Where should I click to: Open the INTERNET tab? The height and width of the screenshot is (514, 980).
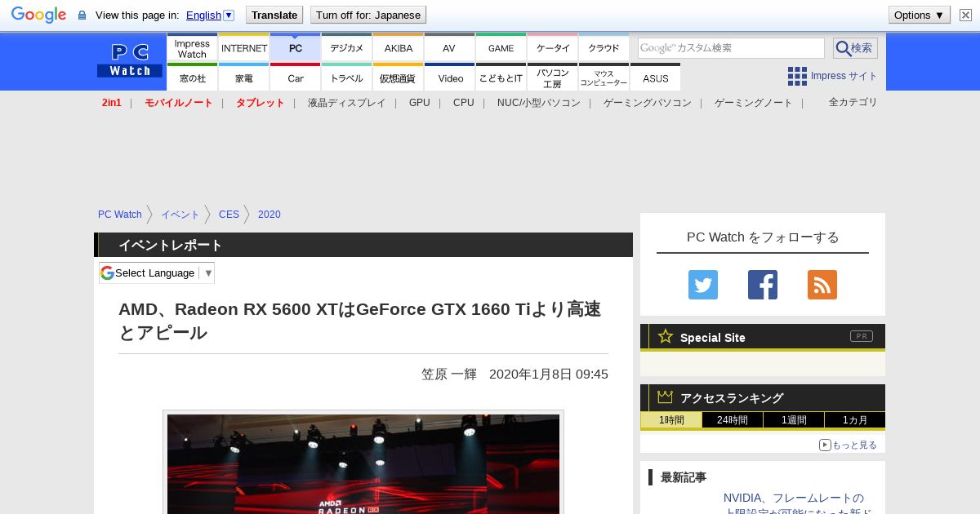(244, 48)
